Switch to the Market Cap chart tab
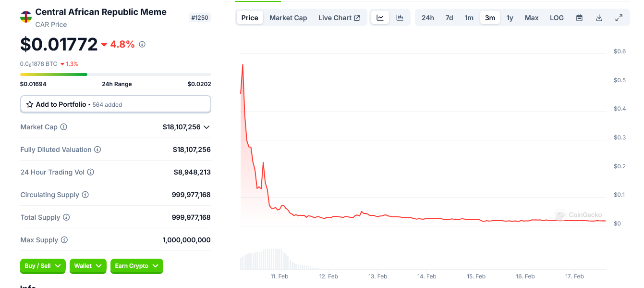The image size is (644, 288). coord(288,17)
